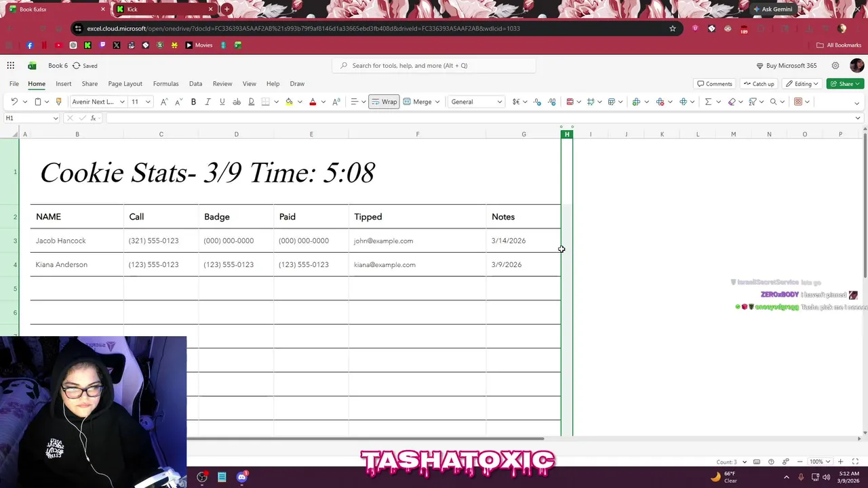This screenshot has height=488, width=868.
Task: Expand the ribbon display options chevron
Action: coord(857,103)
